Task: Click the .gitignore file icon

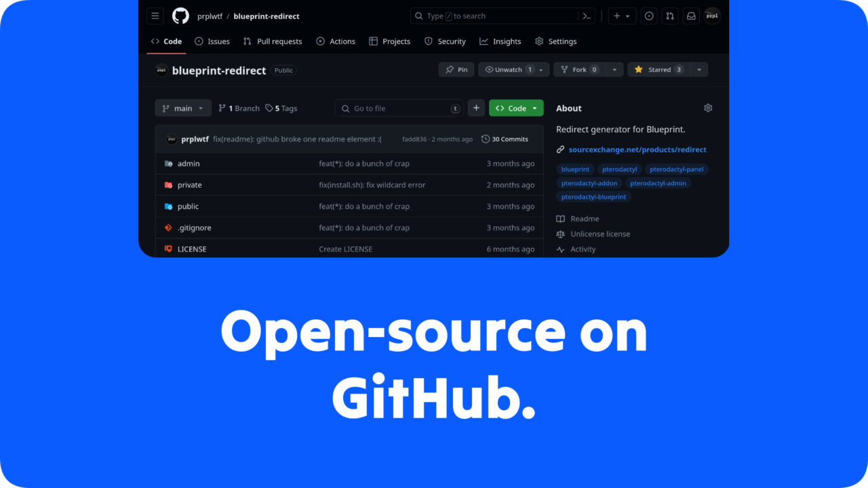Action: [x=168, y=228]
